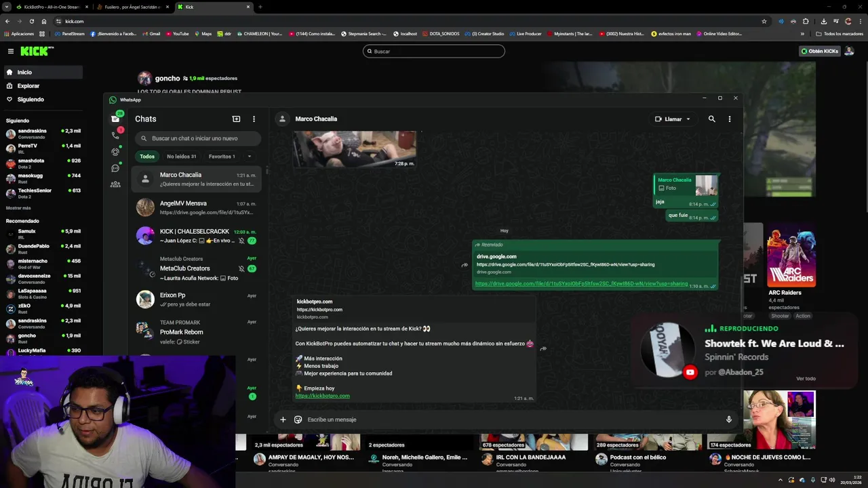Click Obtén KICKs button

click(x=819, y=51)
